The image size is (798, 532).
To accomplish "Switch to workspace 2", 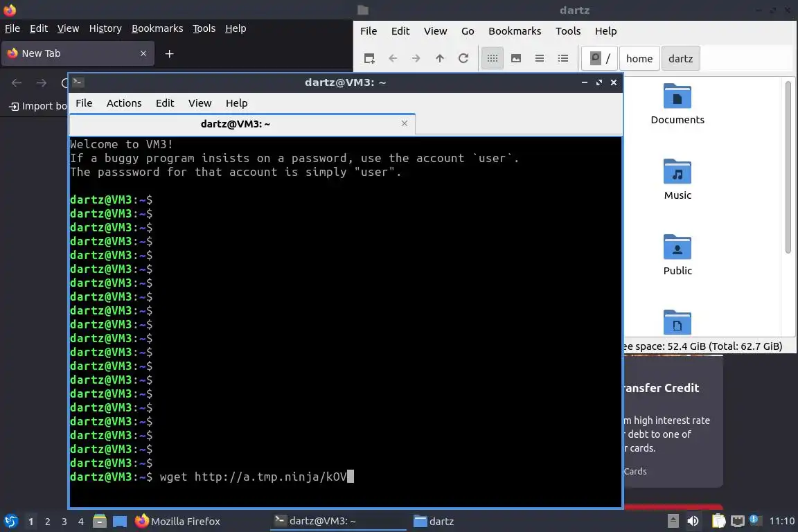I will tap(48, 522).
